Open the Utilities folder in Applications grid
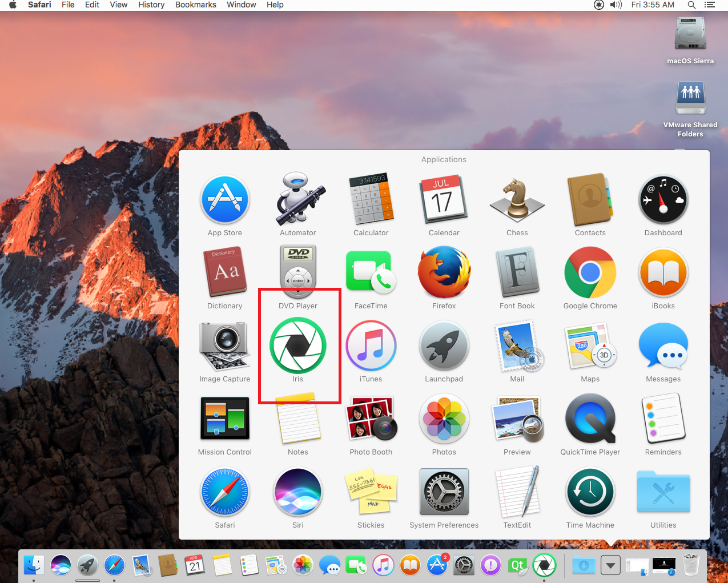 coord(663,492)
